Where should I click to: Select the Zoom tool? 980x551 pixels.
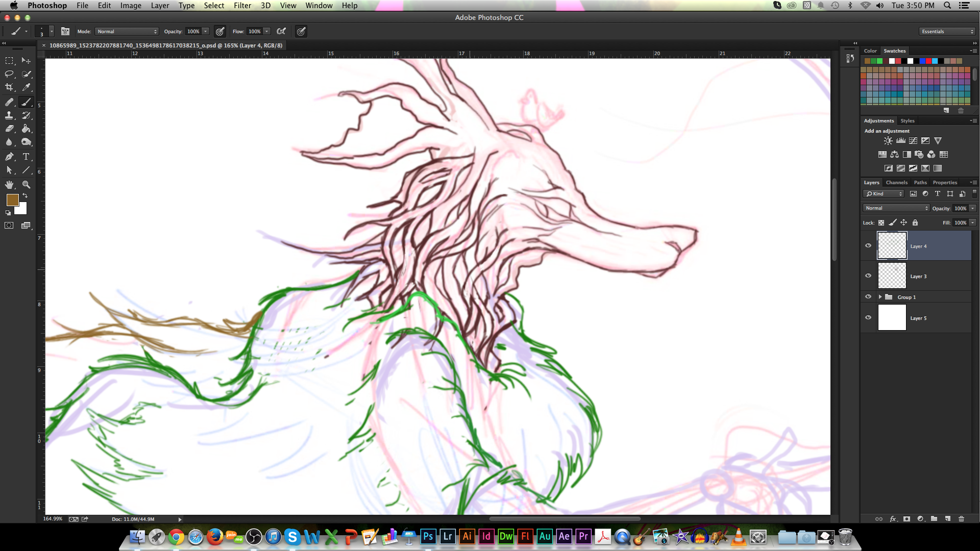[x=27, y=185]
